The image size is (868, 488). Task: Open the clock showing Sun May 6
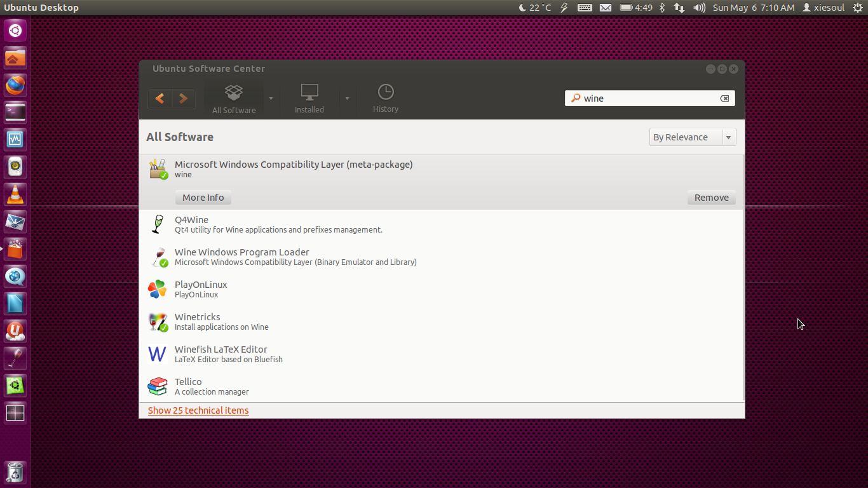(754, 8)
